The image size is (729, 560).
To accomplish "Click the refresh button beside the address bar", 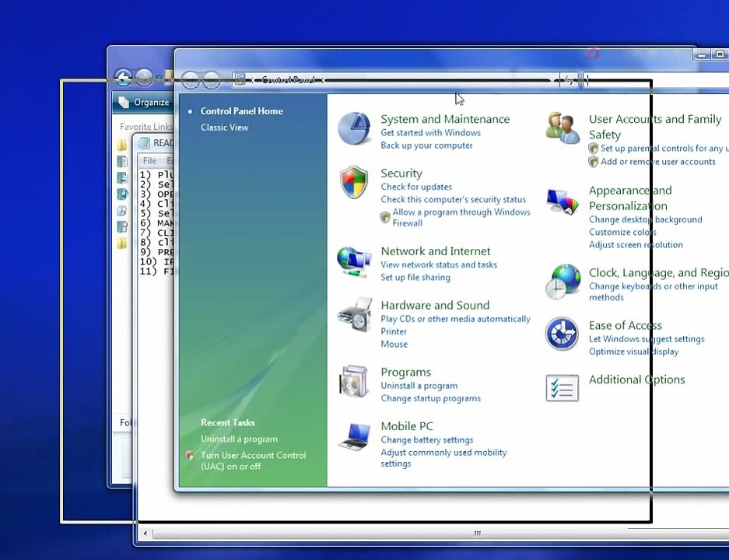I will coord(569,80).
